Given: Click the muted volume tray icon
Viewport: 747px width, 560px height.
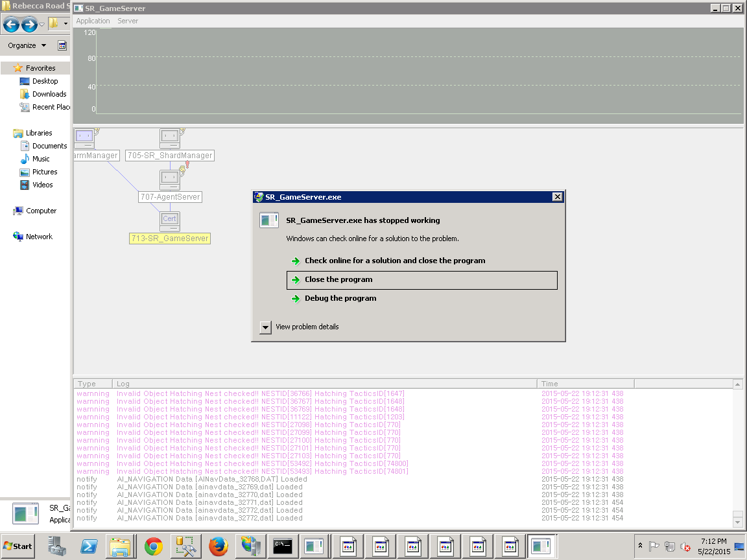Looking at the screenshot, I should 685,546.
